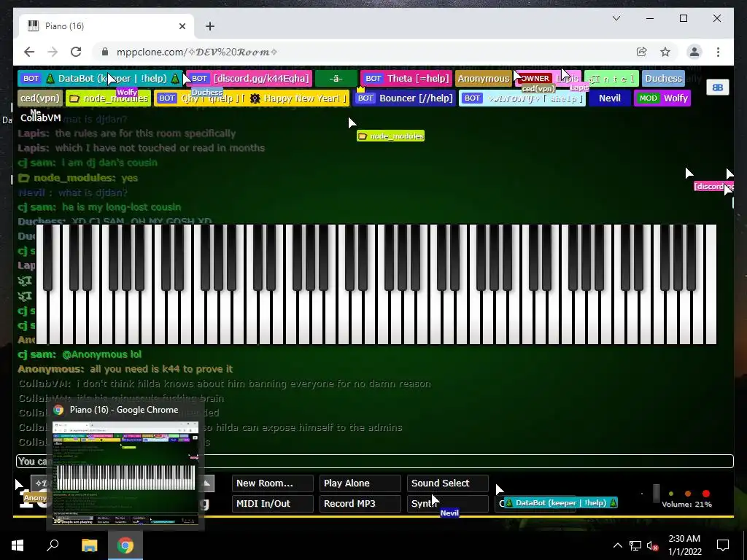
Task: Click the green Intel participant tag
Action: 611,79
